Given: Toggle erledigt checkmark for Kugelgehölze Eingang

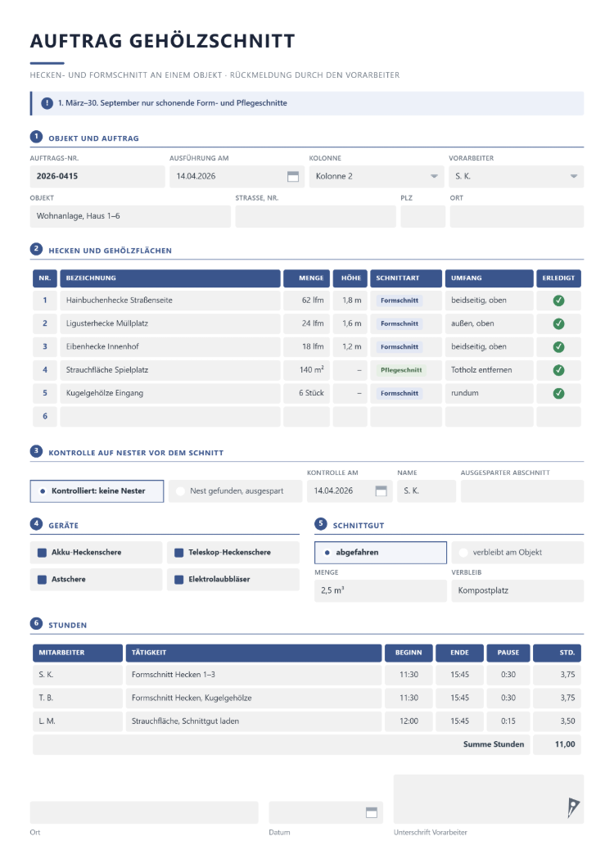Looking at the screenshot, I should click(x=558, y=394).
